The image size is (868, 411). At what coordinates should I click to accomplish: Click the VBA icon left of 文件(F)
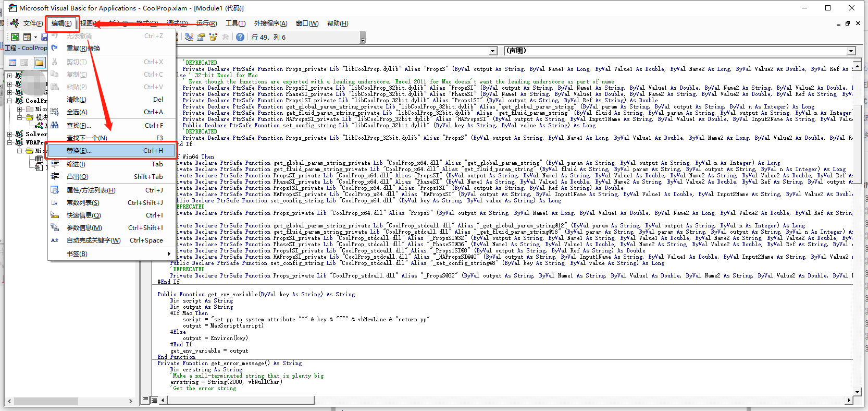click(x=15, y=23)
